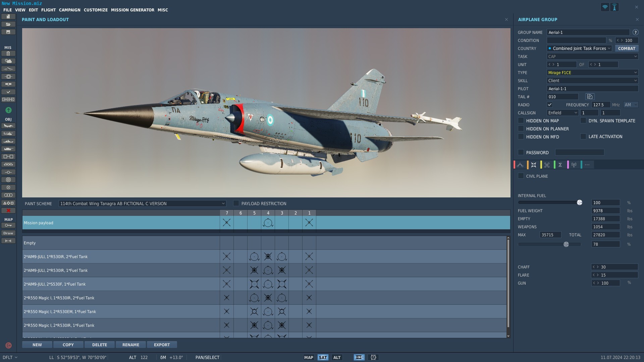Select the ship group placement tool
This screenshot has width=644, height=362.
(8, 141)
